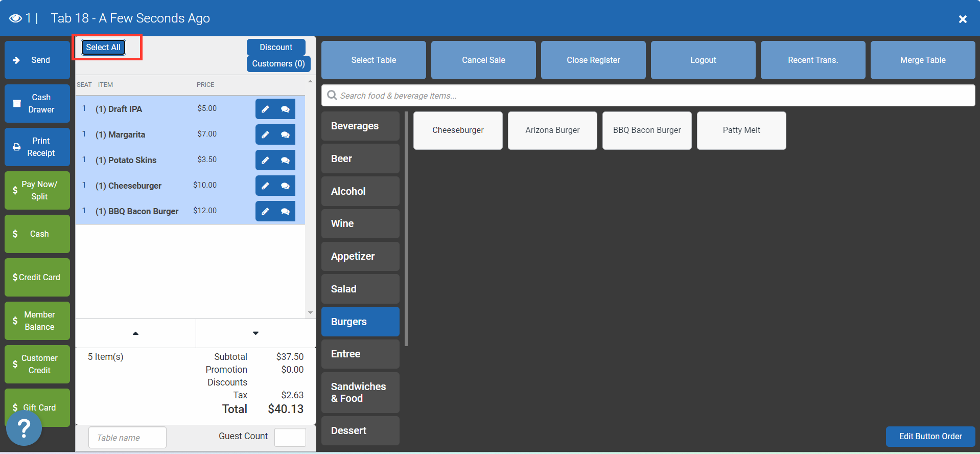Edit the BBQ Bacon Burger order line

(x=265, y=211)
